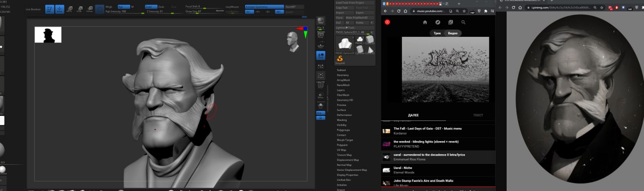This screenshot has height=191, width=644.
Task: Toggle the Zadd sculpt mode
Action: click(x=151, y=7)
